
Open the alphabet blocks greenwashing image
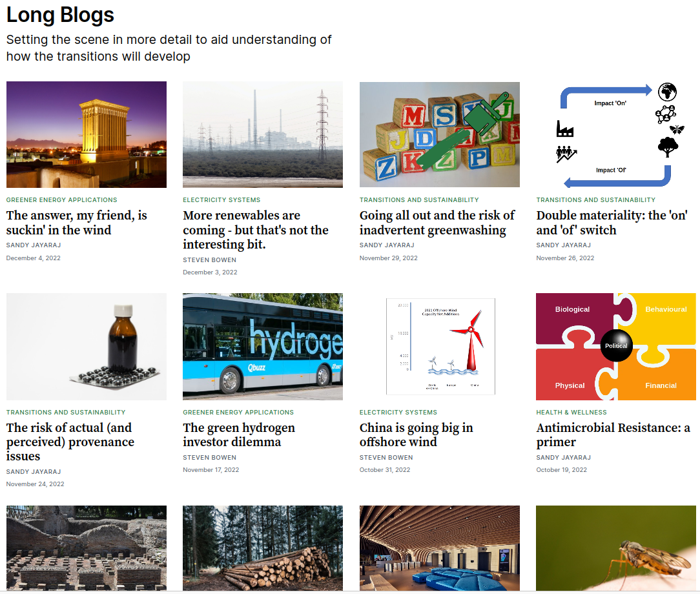click(x=439, y=134)
